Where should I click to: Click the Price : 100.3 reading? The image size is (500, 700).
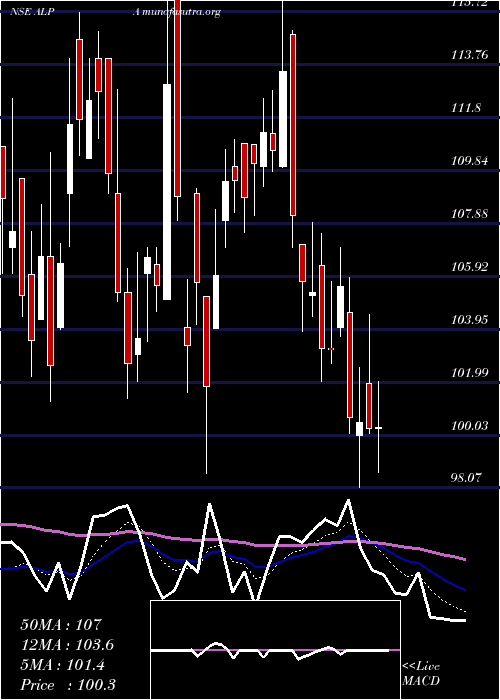(68, 685)
